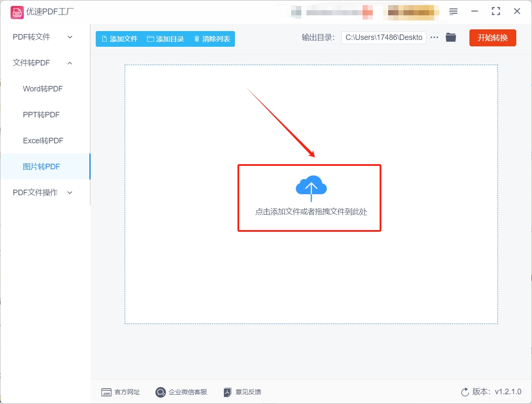532x404 pixels.
Task: Click the 企业微信客服 WeChat support icon
Action: (160, 392)
